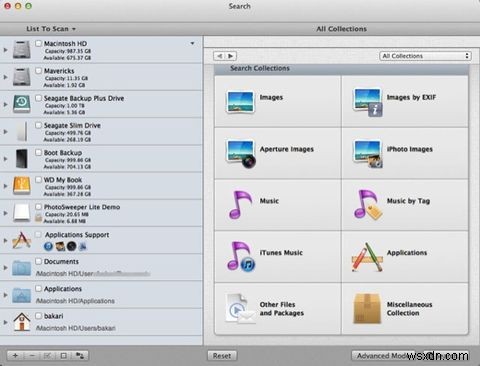Click the Applications folder icon in list

tap(22, 295)
